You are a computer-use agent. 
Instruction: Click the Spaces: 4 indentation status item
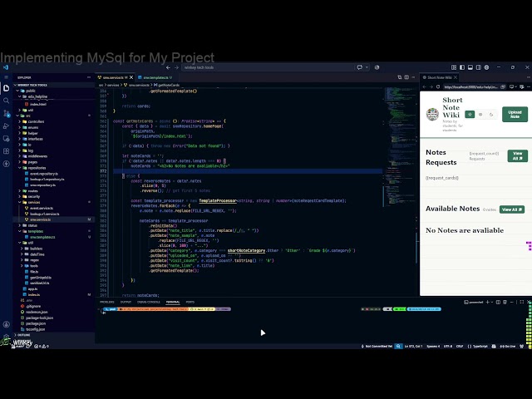(433, 346)
